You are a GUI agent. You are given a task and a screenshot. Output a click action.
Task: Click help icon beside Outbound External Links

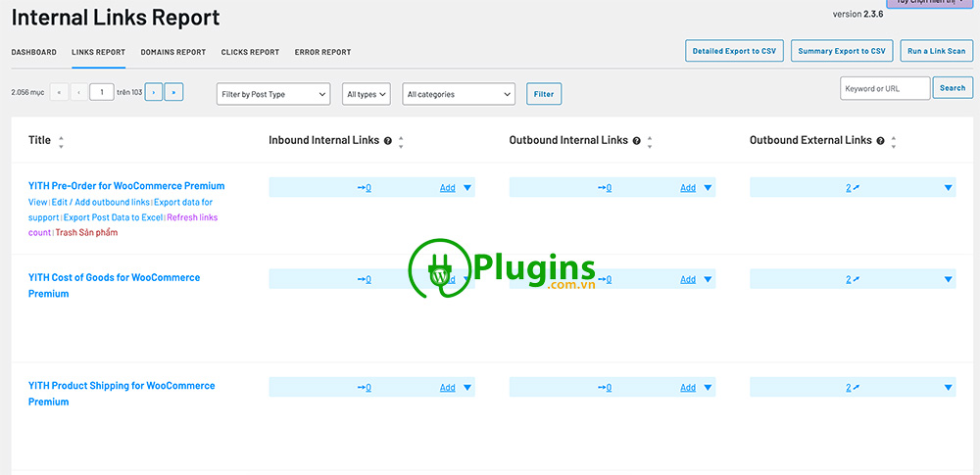pos(881,141)
